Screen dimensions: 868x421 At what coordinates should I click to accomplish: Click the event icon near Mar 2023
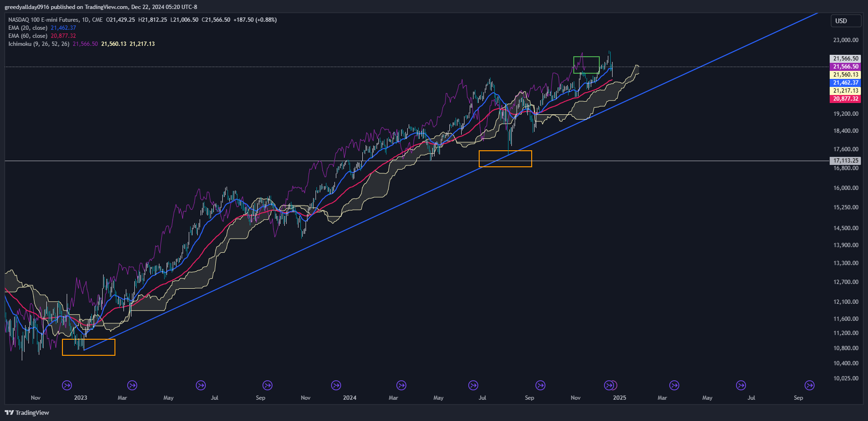point(132,386)
